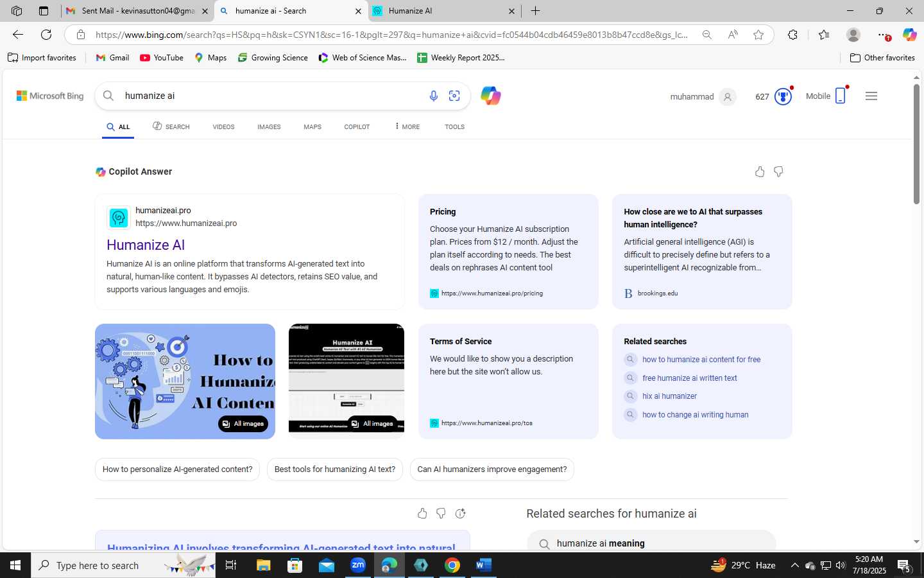924x578 pixels.
Task: Select the ALL search tab
Action: 119,127
